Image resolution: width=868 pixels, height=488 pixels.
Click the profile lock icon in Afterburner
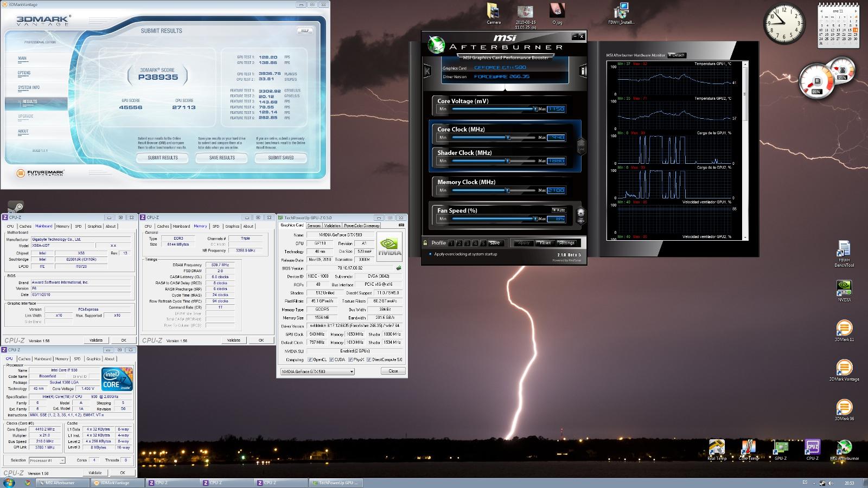426,243
